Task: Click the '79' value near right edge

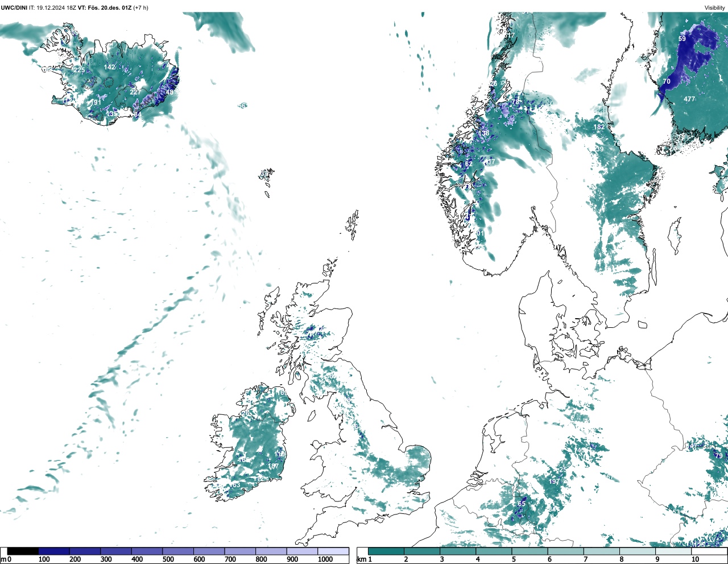Action: pyautogui.click(x=719, y=456)
